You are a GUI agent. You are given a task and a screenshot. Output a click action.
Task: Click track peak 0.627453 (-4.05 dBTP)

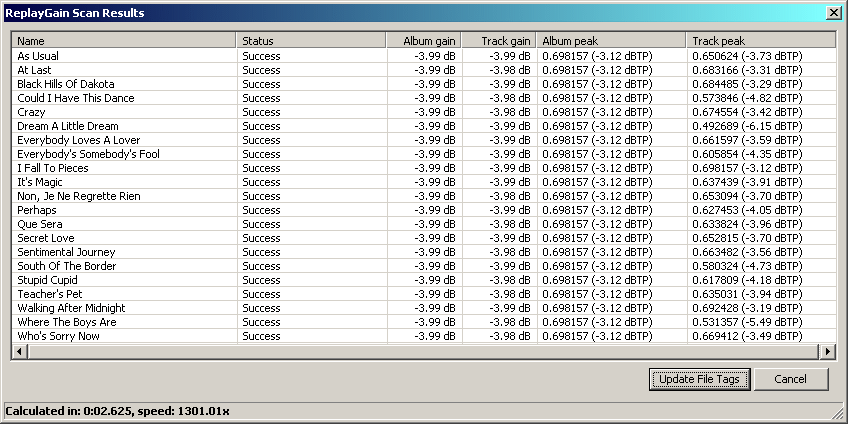(x=747, y=210)
